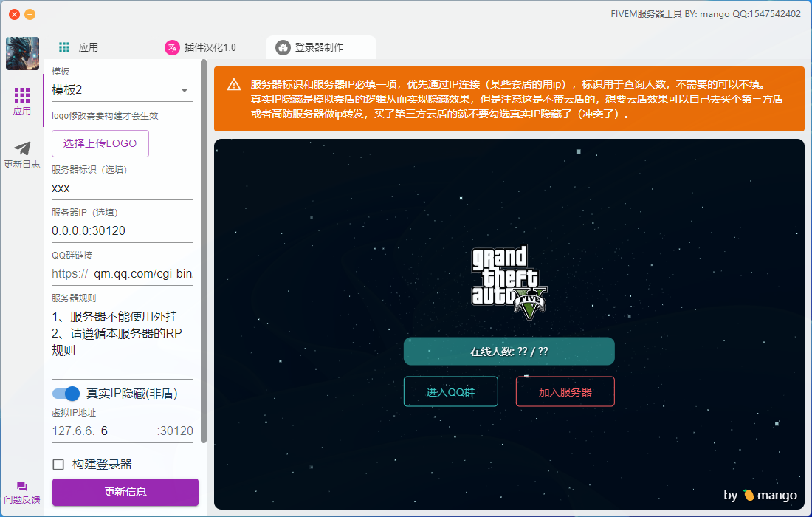Click 'logo修改需要构建才会生效' hint text
The width and height of the screenshot is (812, 517).
pos(105,116)
